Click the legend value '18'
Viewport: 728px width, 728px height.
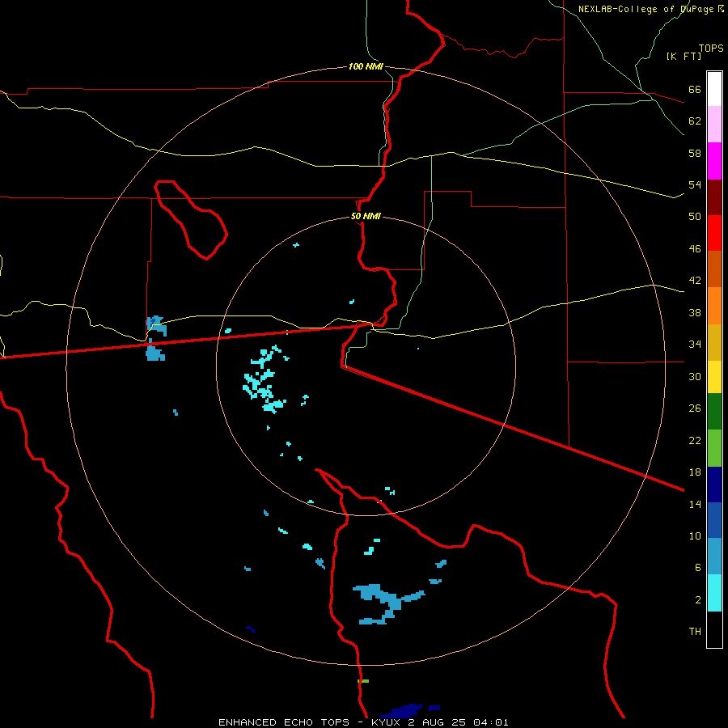coord(695,472)
